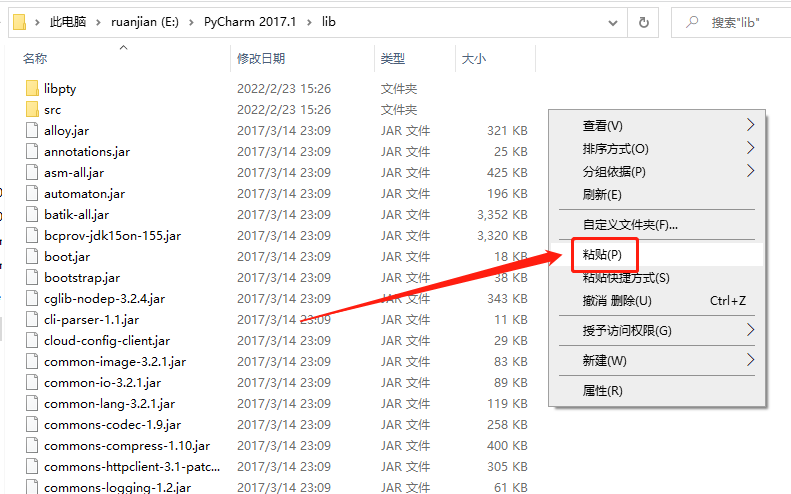Click the cli-parser-1.1.jar file icon
The height and width of the screenshot is (494, 791).
[x=32, y=319]
